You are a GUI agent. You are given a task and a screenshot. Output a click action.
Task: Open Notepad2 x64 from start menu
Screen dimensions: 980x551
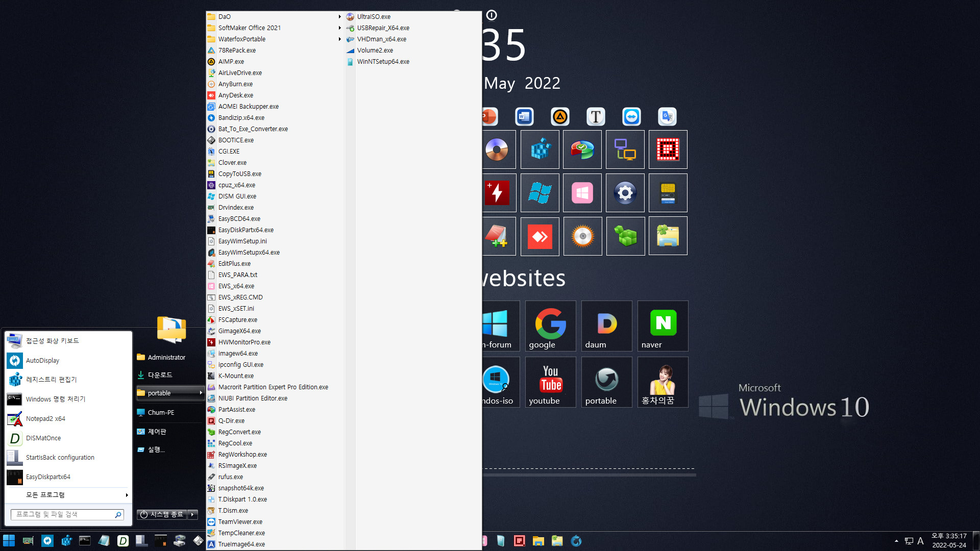point(68,418)
